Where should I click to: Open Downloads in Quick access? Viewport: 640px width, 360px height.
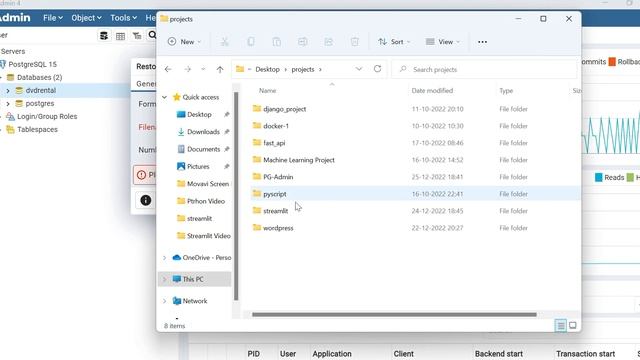tap(203, 132)
